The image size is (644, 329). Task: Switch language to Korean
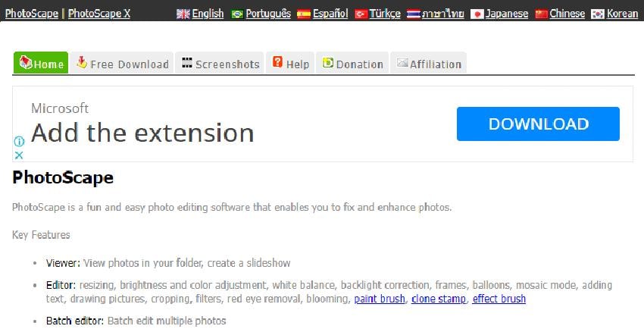click(622, 14)
